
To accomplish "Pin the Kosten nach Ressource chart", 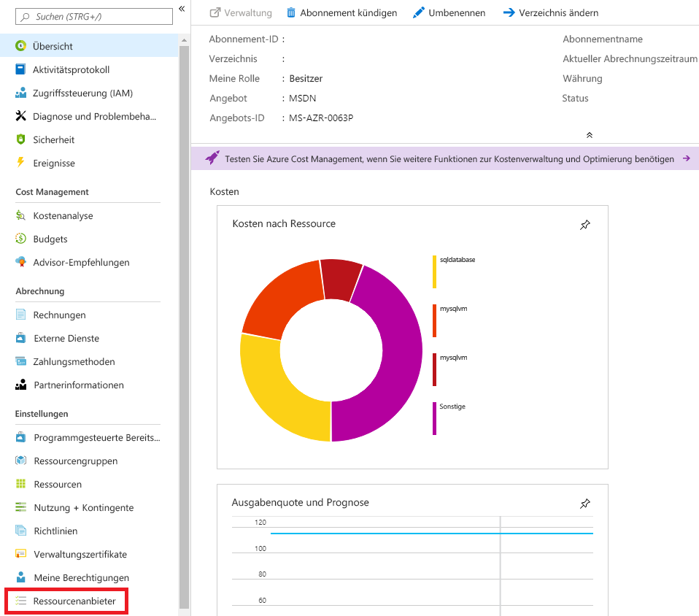I will [x=584, y=226].
